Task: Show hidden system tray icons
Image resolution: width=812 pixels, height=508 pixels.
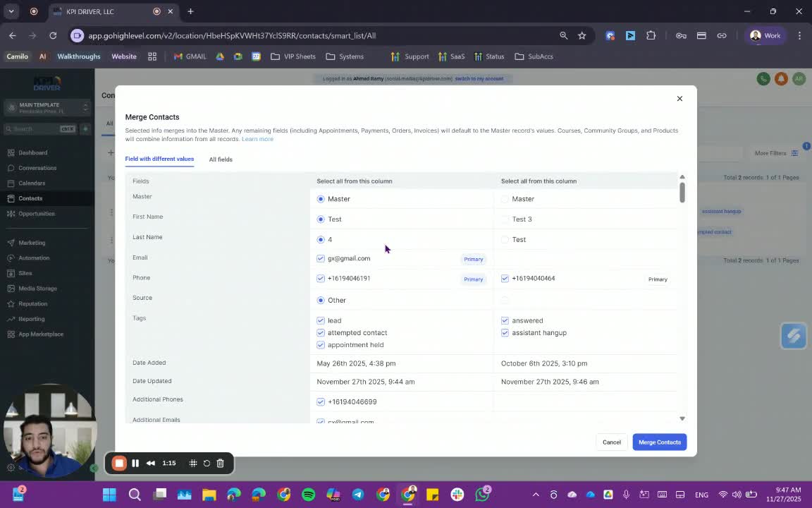Action: [536, 495]
